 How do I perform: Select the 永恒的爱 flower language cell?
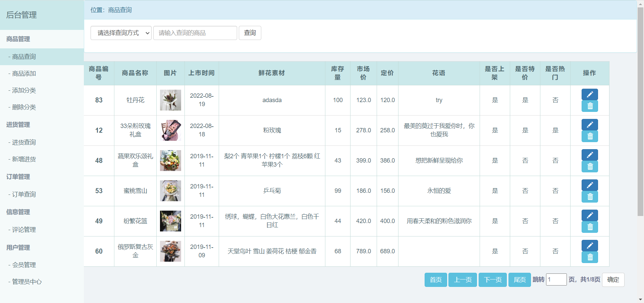click(439, 191)
